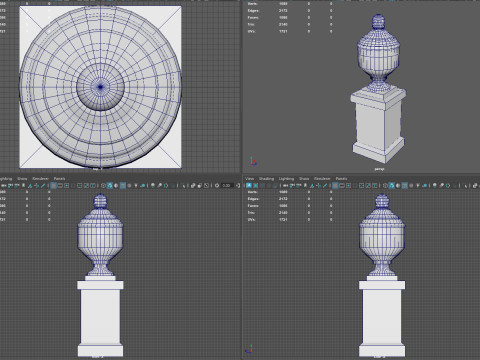
Task: Open the Renderer menu in the side panel
Action: [322, 179]
